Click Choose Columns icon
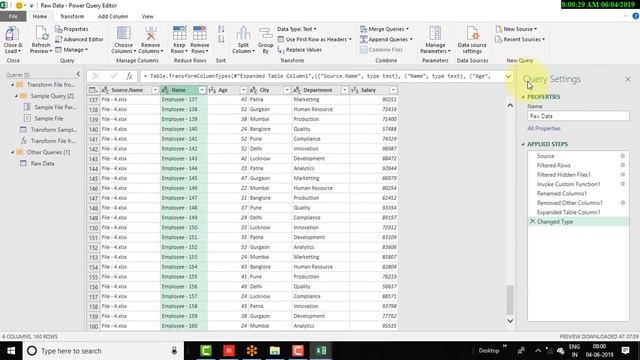The height and width of the screenshot is (360, 640). [x=124, y=33]
